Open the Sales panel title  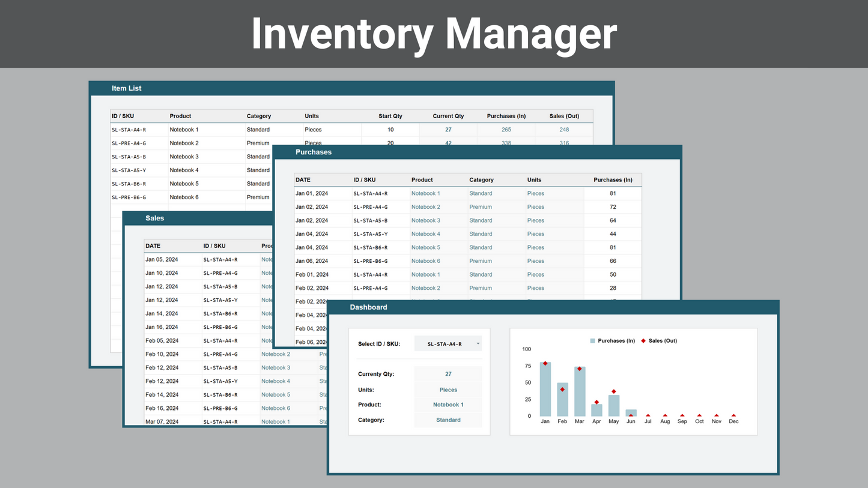pos(154,218)
